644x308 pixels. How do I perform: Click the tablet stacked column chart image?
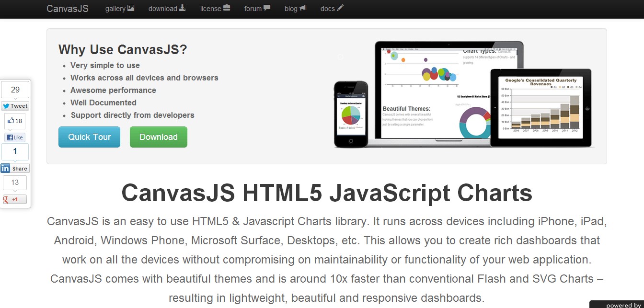(x=540, y=107)
